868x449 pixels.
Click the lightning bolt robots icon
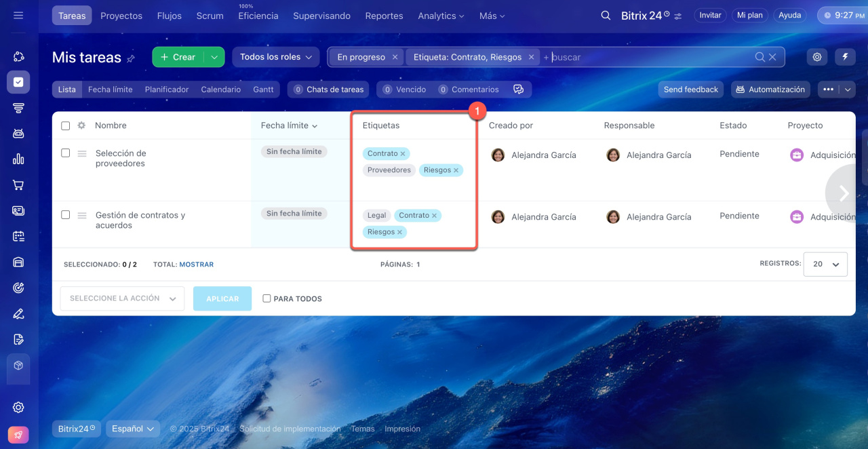[x=845, y=57]
